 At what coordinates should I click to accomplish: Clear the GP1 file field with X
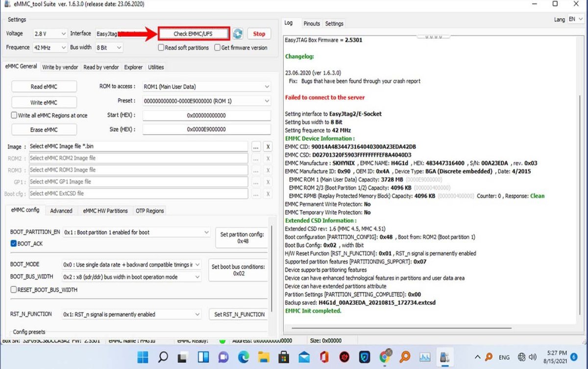point(268,182)
